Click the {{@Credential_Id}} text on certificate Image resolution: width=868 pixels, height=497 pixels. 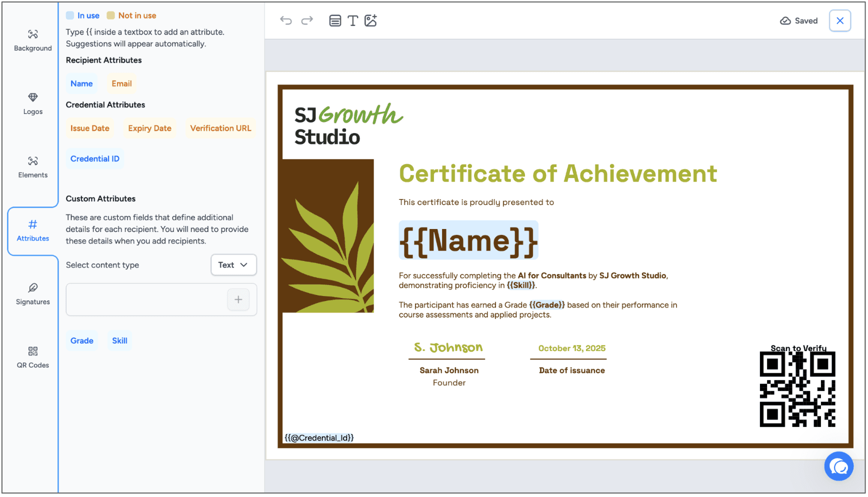pos(319,438)
